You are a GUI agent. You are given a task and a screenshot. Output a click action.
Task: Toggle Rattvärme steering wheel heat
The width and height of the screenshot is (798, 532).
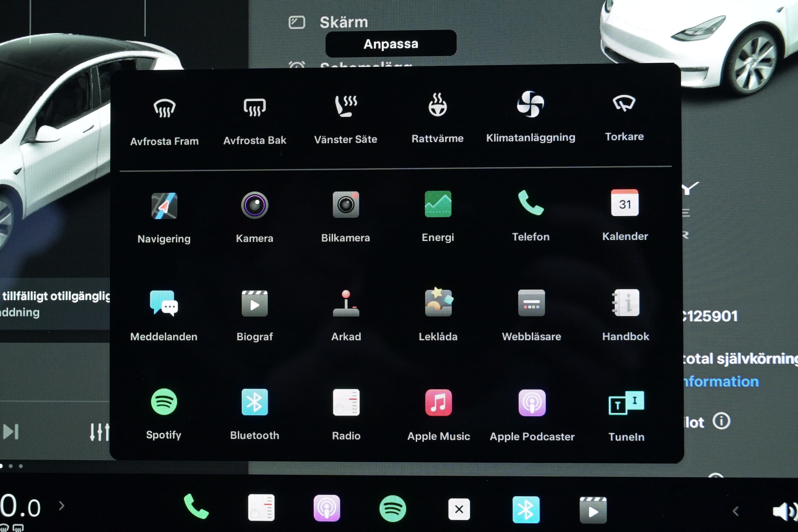click(x=437, y=119)
